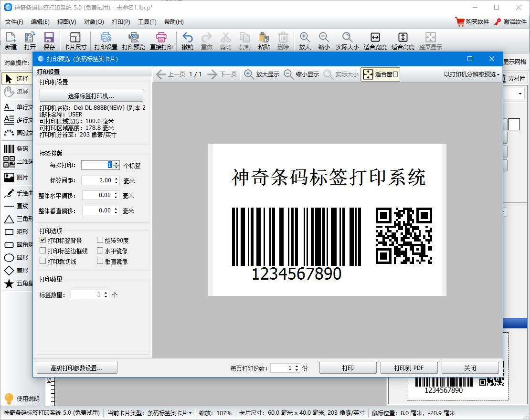Image resolution: width=530 pixels, height=420 pixels.
Task: Enable horizontal mirror (水平镜像)
Action: (x=100, y=251)
